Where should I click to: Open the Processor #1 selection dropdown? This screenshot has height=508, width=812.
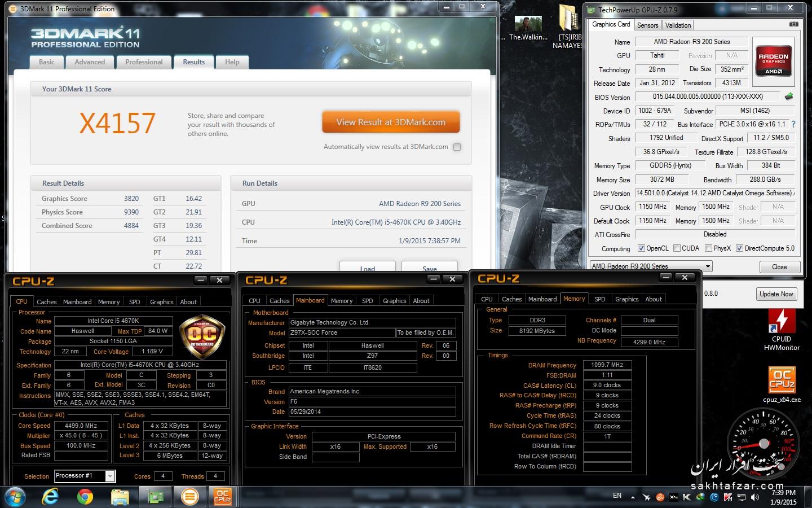pos(85,476)
